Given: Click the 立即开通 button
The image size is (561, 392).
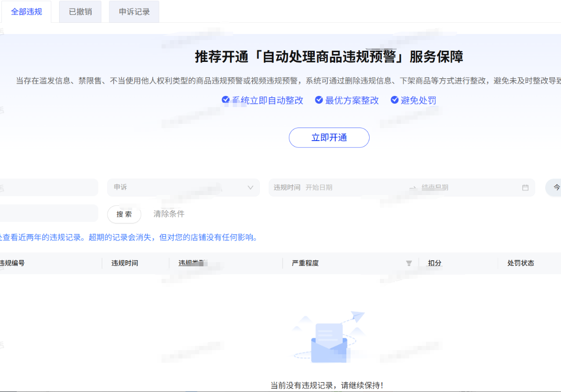Looking at the screenshot, I should point(329,138).
